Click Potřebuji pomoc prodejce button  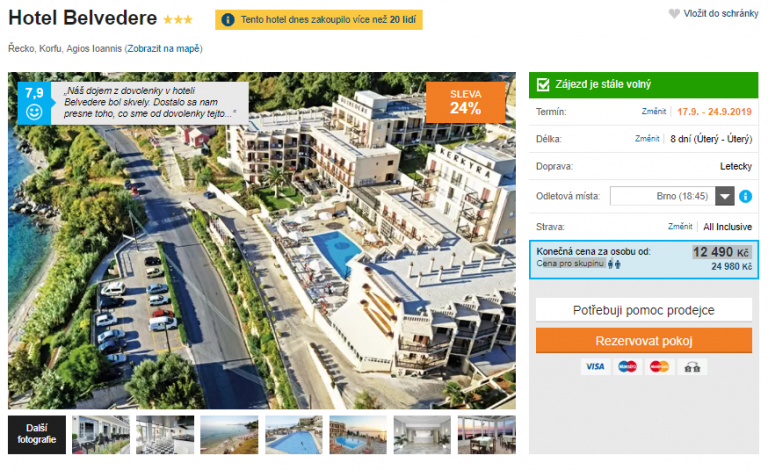point(644,310)
